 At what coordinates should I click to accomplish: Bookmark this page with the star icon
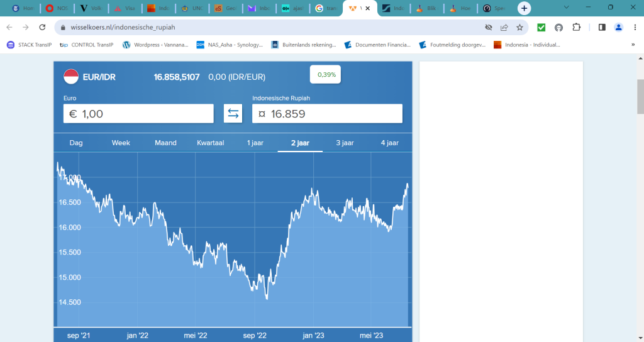coord(520,27)
